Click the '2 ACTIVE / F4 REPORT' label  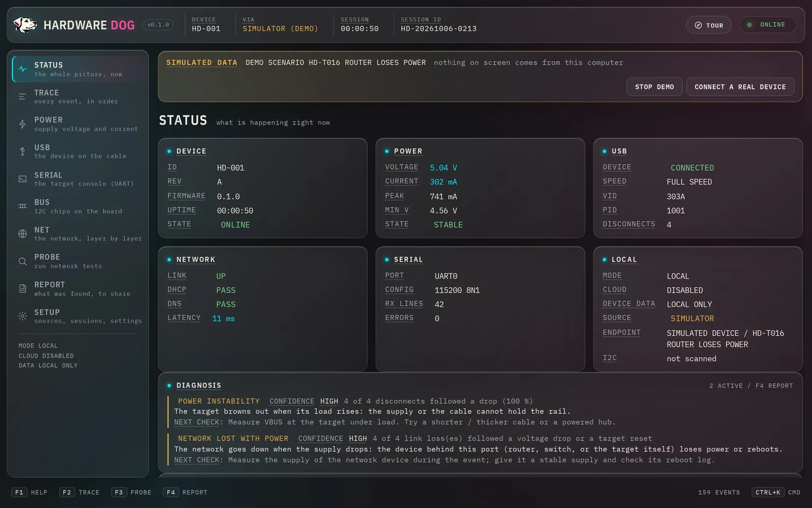(x=751, y=386)
